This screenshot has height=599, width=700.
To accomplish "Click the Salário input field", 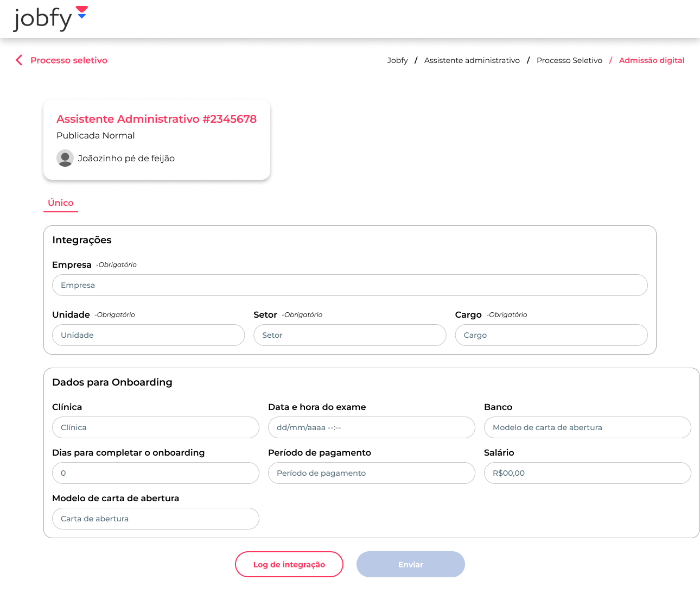I will click(x=587, y=473).
